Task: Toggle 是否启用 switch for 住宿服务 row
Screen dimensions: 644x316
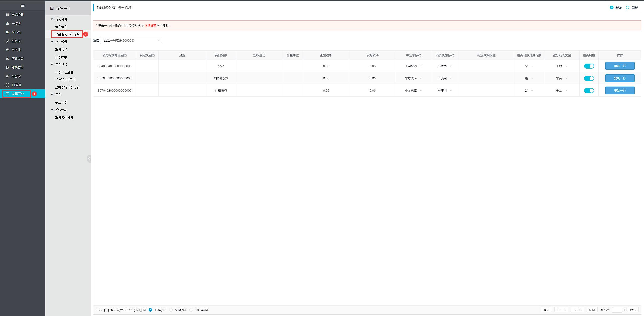Action: click(x=589, y=91)
